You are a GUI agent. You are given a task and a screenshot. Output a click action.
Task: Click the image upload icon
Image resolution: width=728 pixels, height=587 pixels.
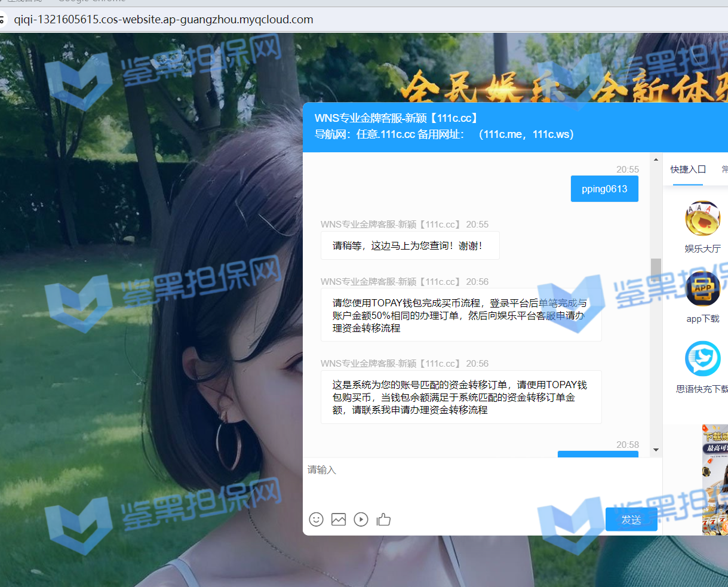pos(339,520)
